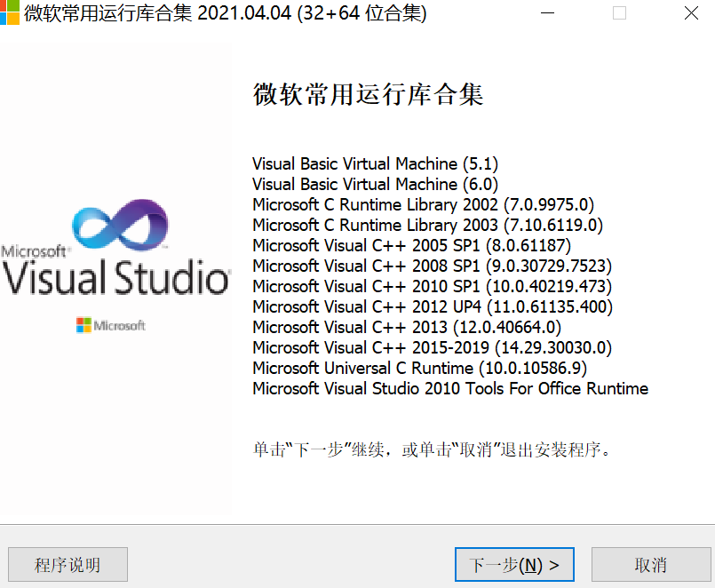The width and height of the screenshot is (715, 588).
Task: Click Microsoft Visual C++ 2008 SP1 entry
Action: click(433, 266)
